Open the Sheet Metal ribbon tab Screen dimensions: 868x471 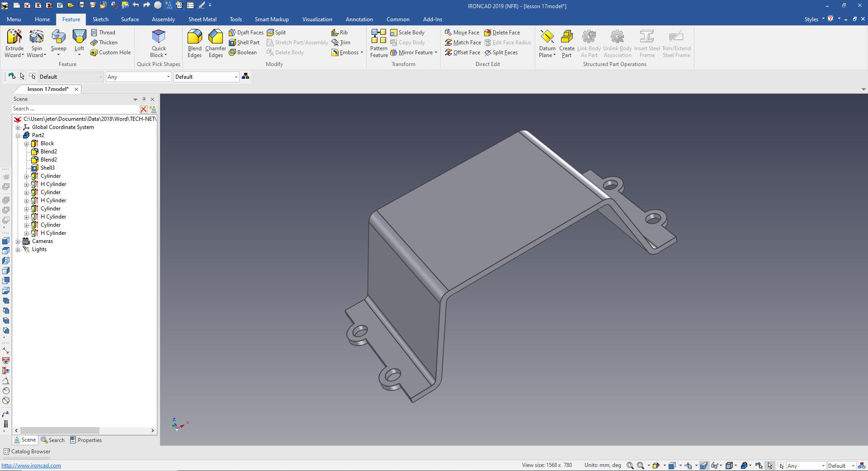pyautogui.click(x=202, y=19)
